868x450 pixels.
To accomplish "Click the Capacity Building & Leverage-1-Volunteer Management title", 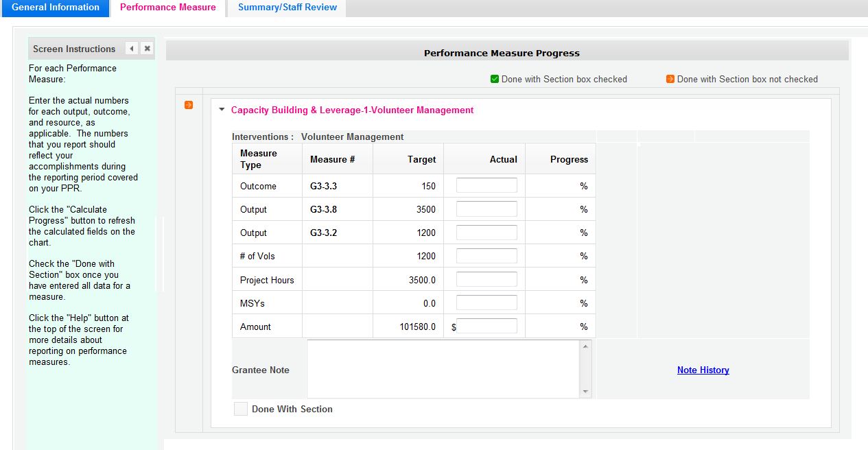I will coord(352,110).
